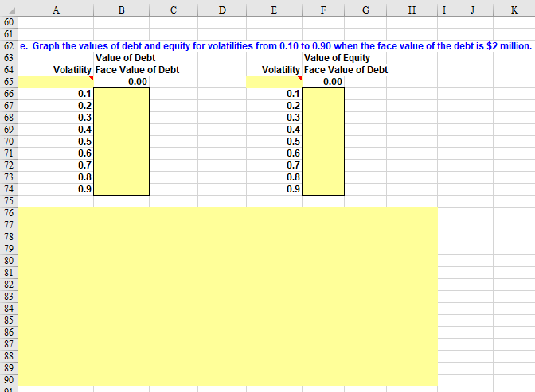Click volatility 0.9 in cell E74
The width and height of the screenshot is (535, 392).
(x=275, y=189)
